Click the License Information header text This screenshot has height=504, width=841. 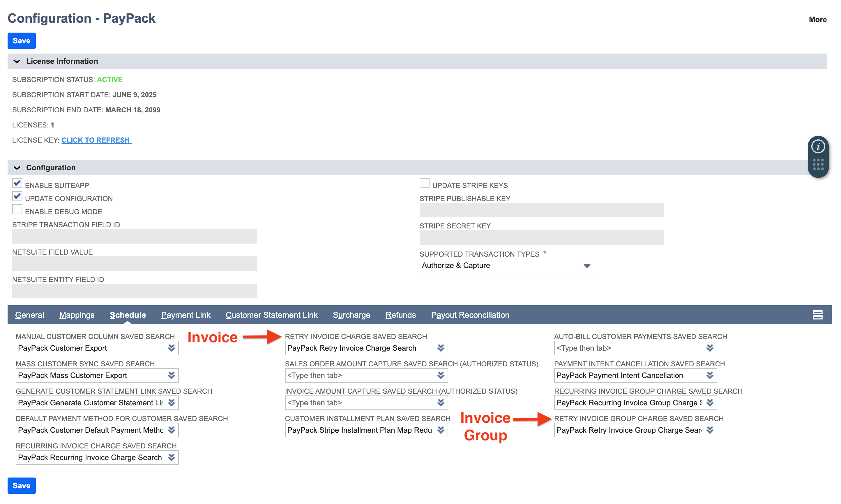(x=62, y=61)
